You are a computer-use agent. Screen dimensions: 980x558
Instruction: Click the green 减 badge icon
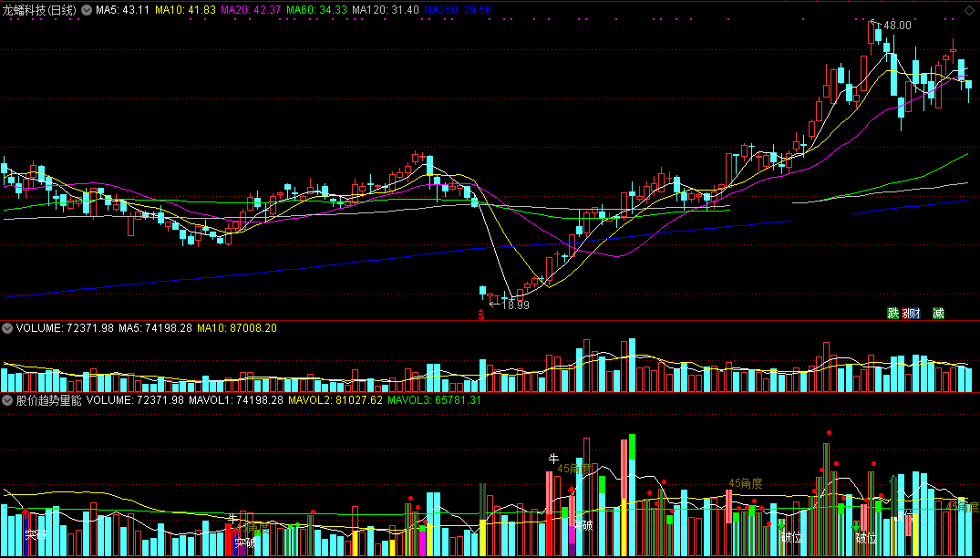[x=938, y=313]
